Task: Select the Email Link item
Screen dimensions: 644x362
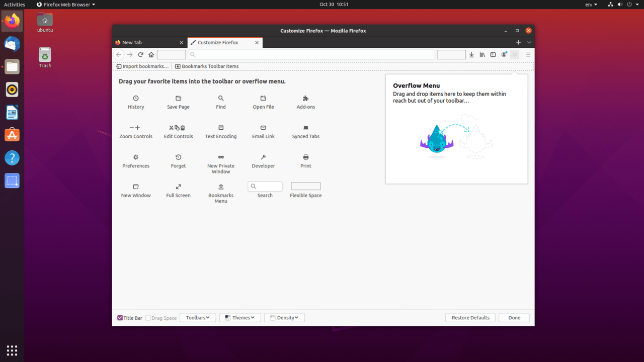Action: (263, 132)
